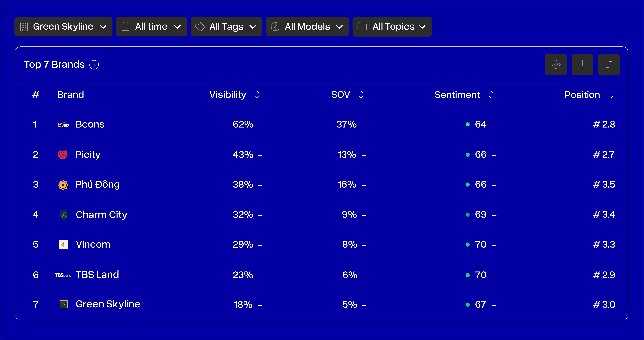
Task: Select the Picity brand name
Action: (x=88, y=155)
